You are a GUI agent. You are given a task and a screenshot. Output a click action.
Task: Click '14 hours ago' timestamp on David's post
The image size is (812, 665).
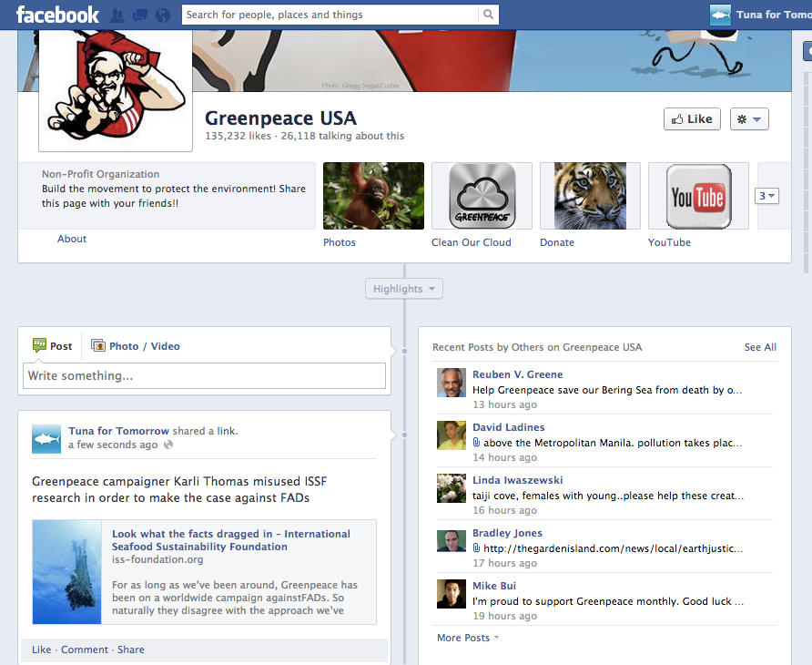(505, 457)
